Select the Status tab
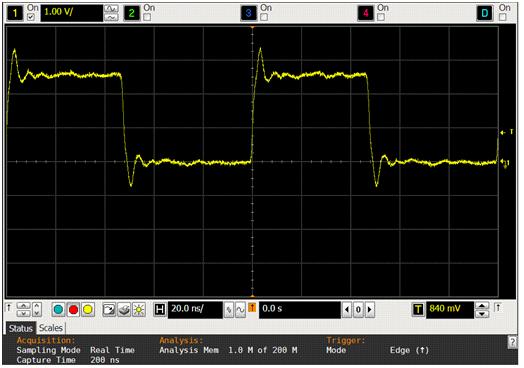Viewport: 524px width, 368px height. point(20,328)
